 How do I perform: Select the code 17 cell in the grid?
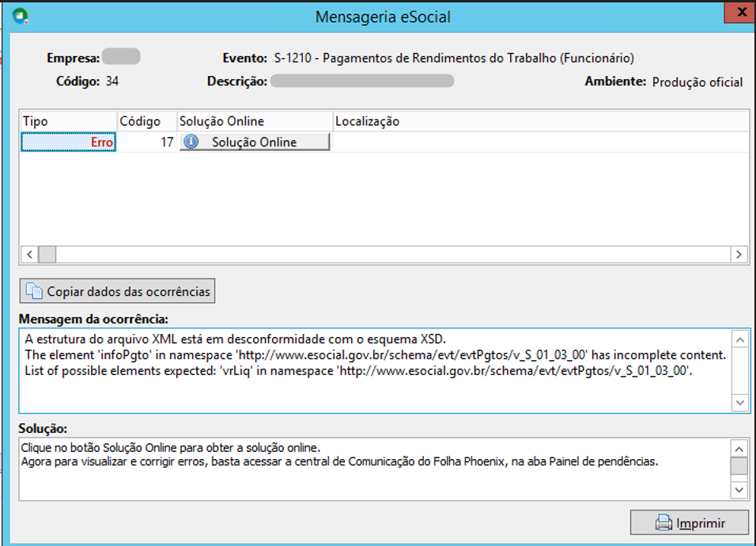(x=146, y=142)
